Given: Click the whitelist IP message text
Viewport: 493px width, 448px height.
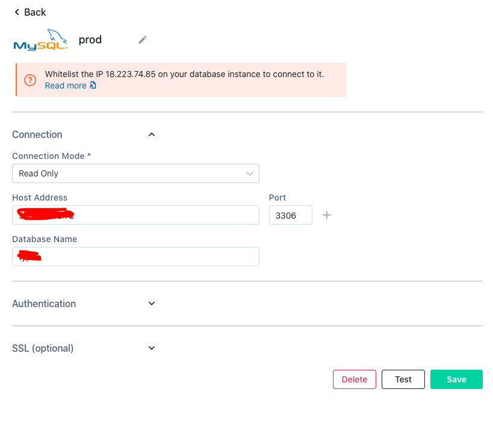Looking at the screenshot, I should (x=184, y=74).
